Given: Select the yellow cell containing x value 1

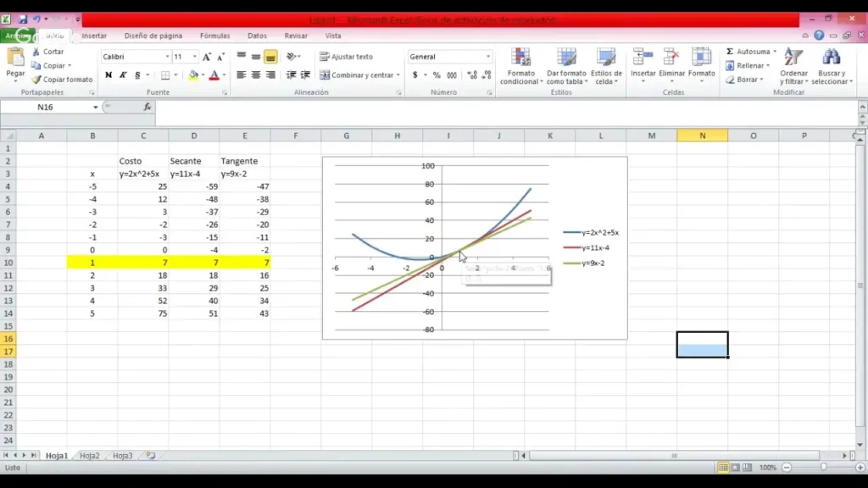Looking at the screenshot, I should click(x=92, y=263).
